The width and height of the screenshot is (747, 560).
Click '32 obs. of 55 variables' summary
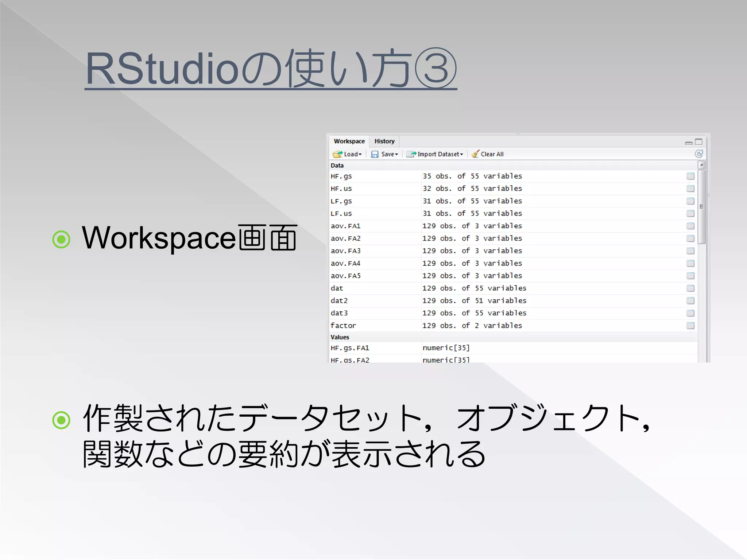tap(472, 188)
